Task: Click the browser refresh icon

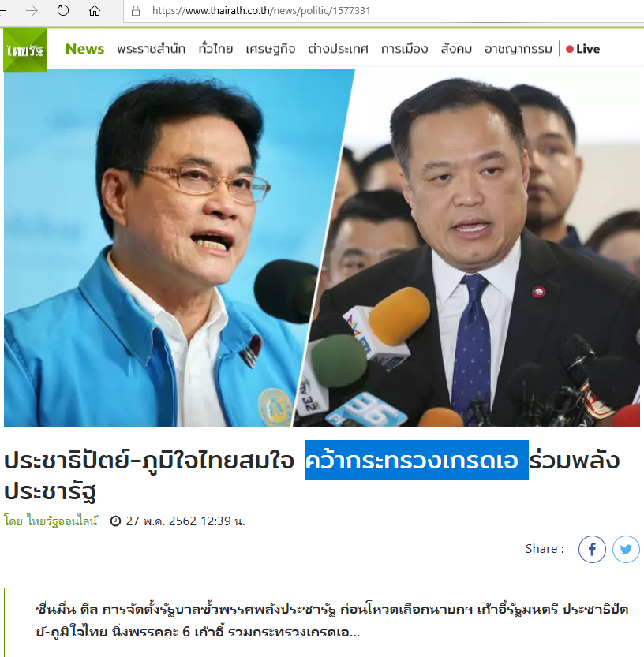Action: pyautogui.click(x=63, y=10)
